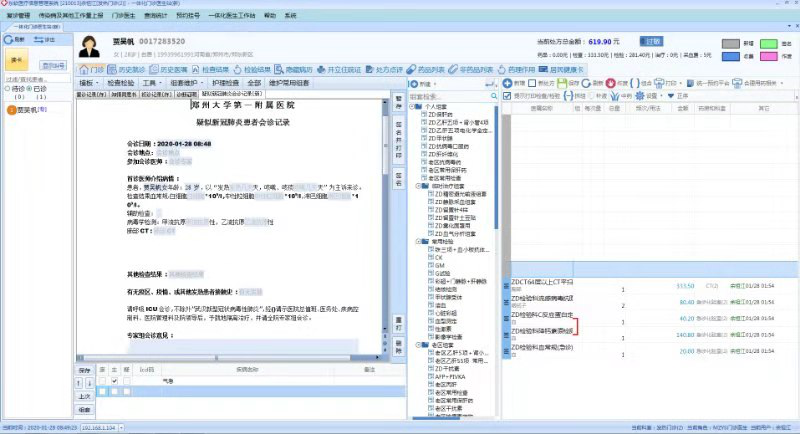
Task: Click the 刷新 refresh icon in patient panel
Action: pyautogui.click(x=15, y=38)
